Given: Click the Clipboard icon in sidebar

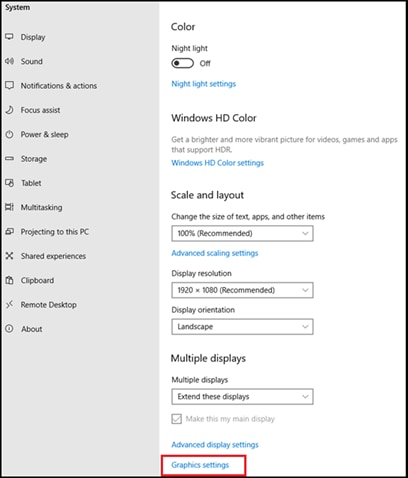Looking at the screenshot, I should click(x=9, y=280).
